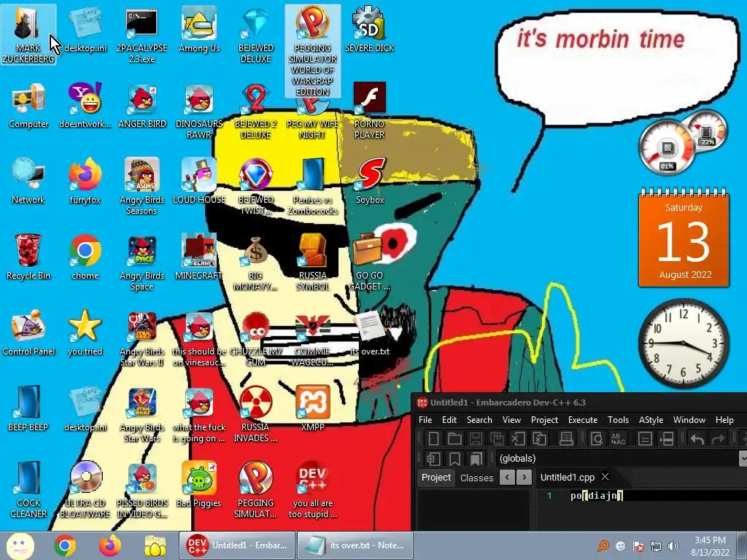
Task: Click the Goto Bookmark icon in Dev-C++
Action: (x=476, y=459)
